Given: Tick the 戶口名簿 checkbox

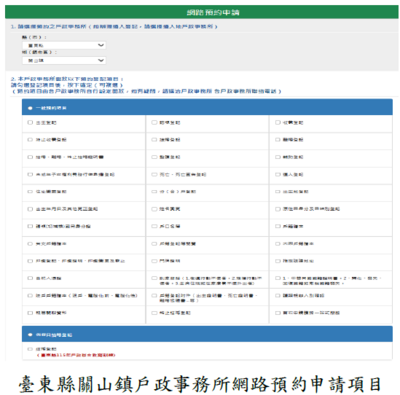Looking at the screenshot, I should 154,226.
